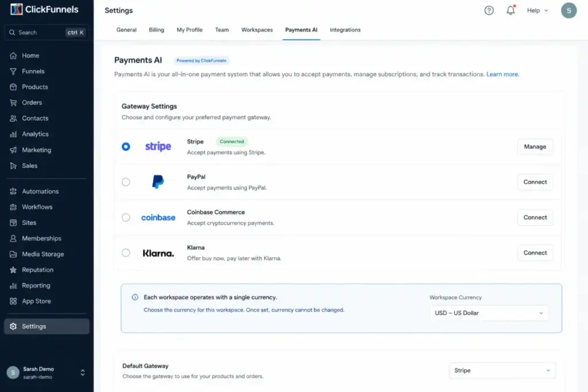Click 'Each workspace operates with a single currency.'

[x=210, y=297]
